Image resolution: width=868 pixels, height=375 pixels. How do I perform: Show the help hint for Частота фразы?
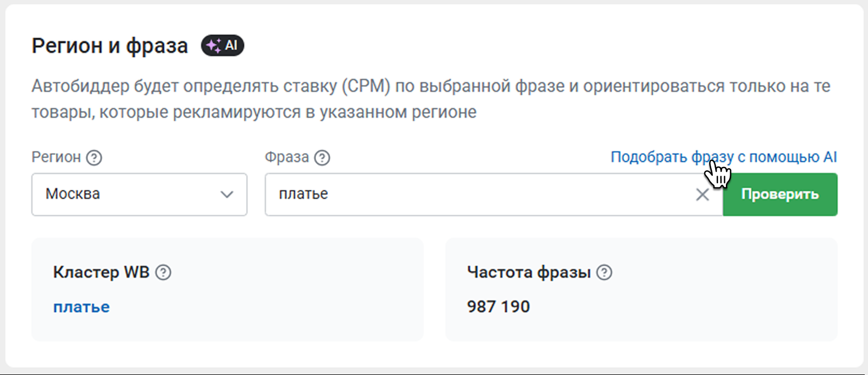(604, 272)
